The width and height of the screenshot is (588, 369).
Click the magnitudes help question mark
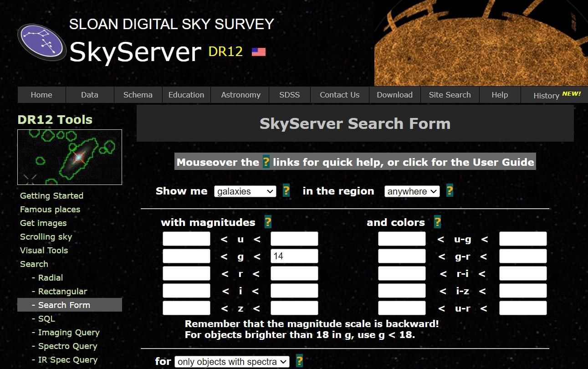268,222
